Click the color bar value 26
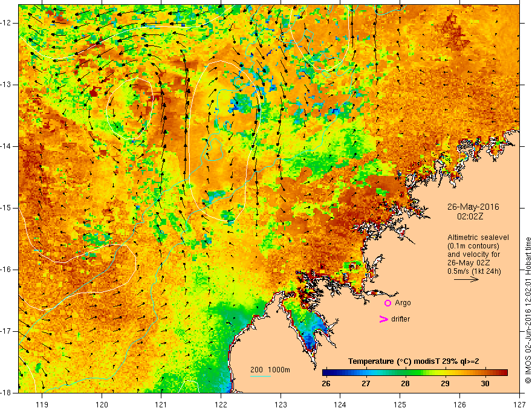Viewport: 532px width, 411px height. click(x=326, y=384)
